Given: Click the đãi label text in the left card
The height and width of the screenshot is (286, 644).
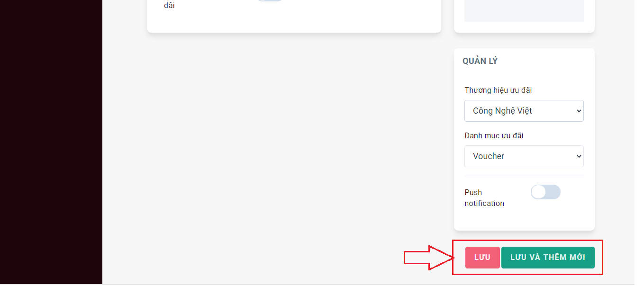Looking at the screenshot, I should (170, 6).
